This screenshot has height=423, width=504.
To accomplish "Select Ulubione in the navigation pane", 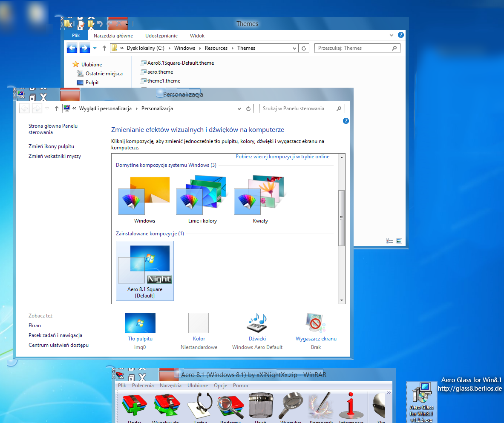I will [87, 65].
